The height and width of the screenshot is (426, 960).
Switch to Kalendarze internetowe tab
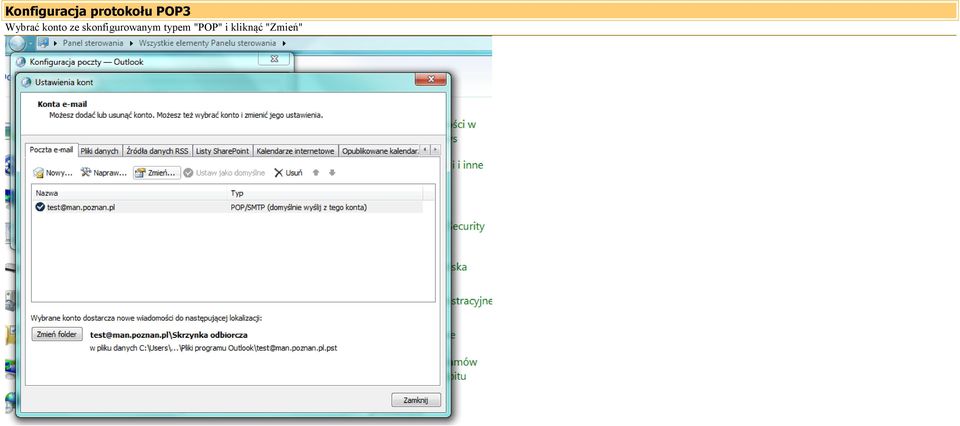point(295,151)
